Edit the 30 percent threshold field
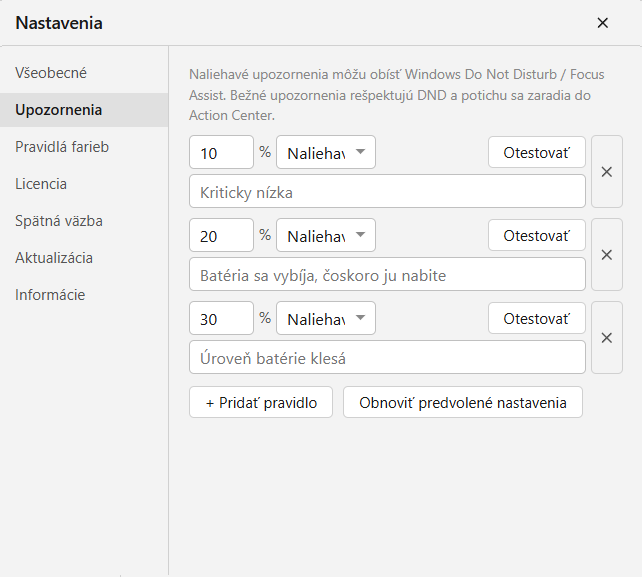Image resolution: width=642 pixels, height=577 pixels. (x=222, y=318)
